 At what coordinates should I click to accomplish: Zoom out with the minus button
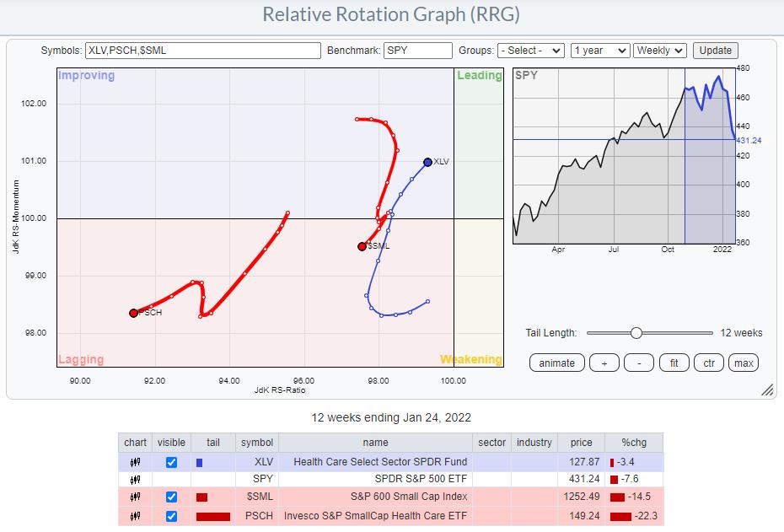pos(639,363)
